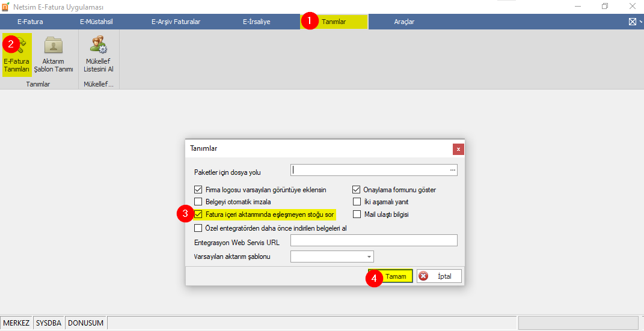Uncheck Onaylama formunu göster

tap(357, 190)
